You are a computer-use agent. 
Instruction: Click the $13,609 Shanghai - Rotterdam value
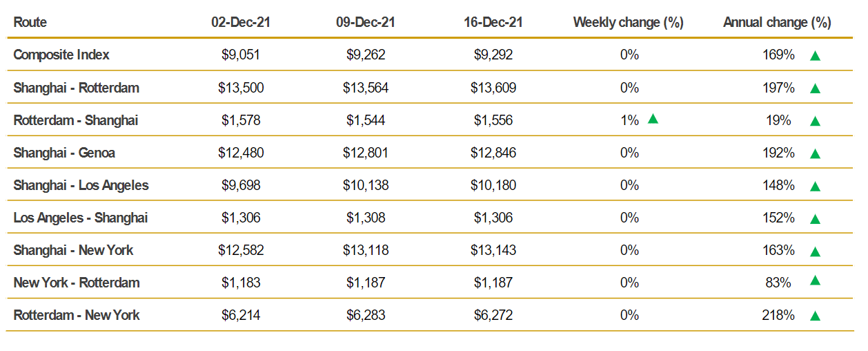(x=493, y=88)
